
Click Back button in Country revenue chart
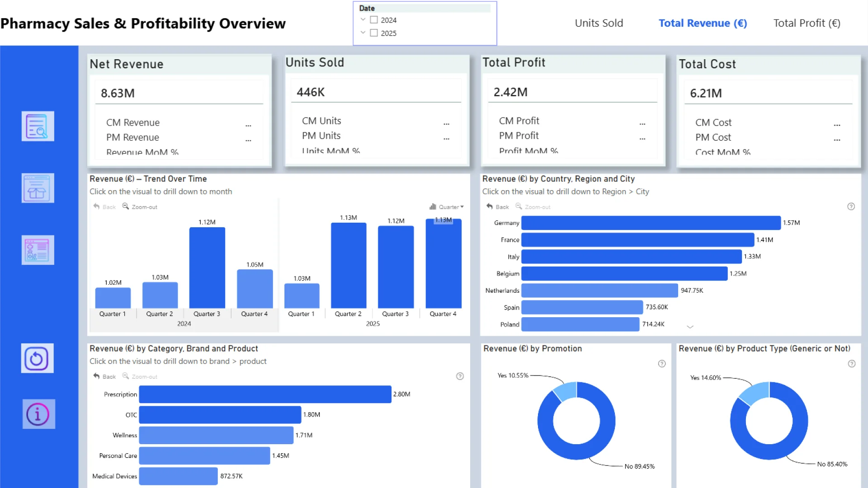point(498,206)
